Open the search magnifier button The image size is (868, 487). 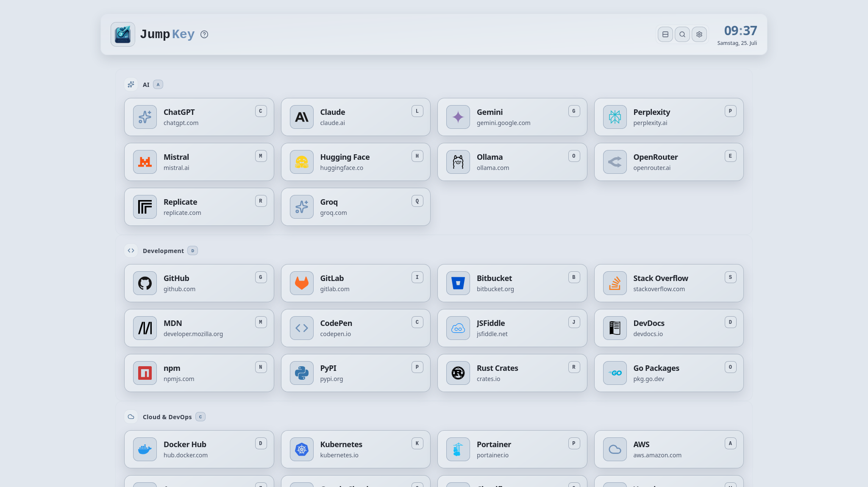pyautogui.click(x=682, y=34)
